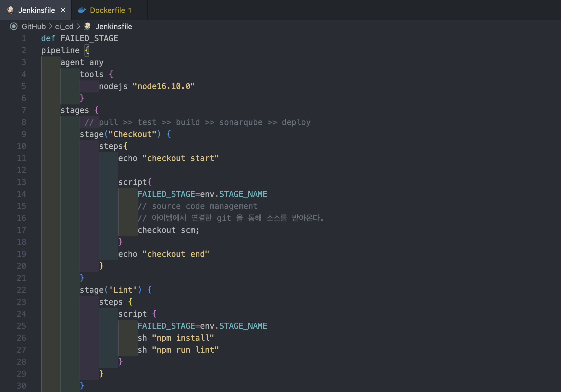Open the ci_cd breadcrumb dropdown

click(x=64, y=27)
